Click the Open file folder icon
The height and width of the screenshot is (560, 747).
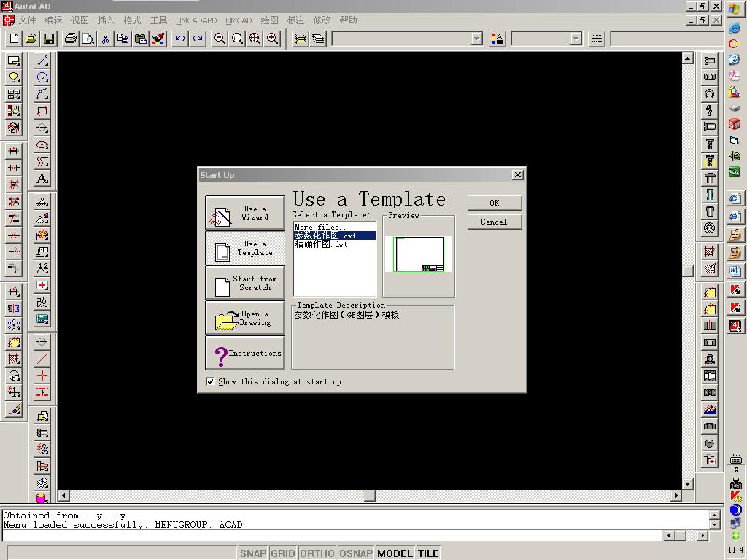31,39
